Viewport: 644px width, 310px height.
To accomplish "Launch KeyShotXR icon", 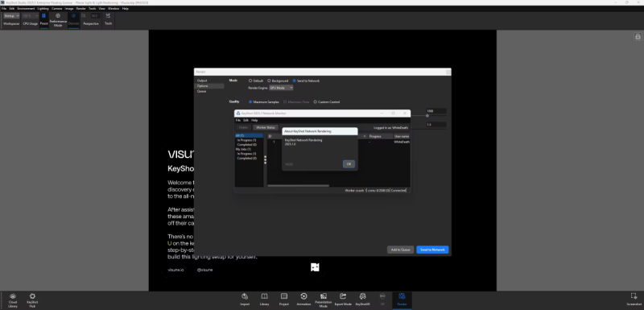I will (363, 296).
